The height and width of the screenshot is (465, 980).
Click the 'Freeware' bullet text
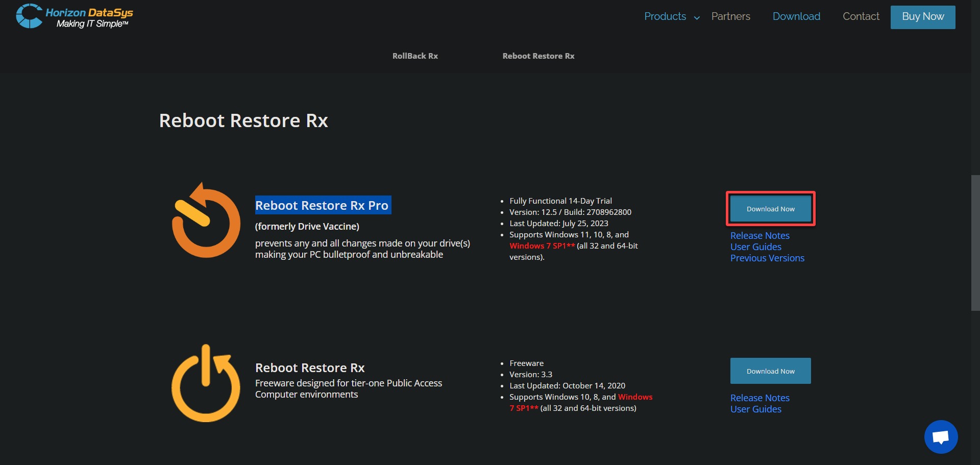click(x=526, y=363)
